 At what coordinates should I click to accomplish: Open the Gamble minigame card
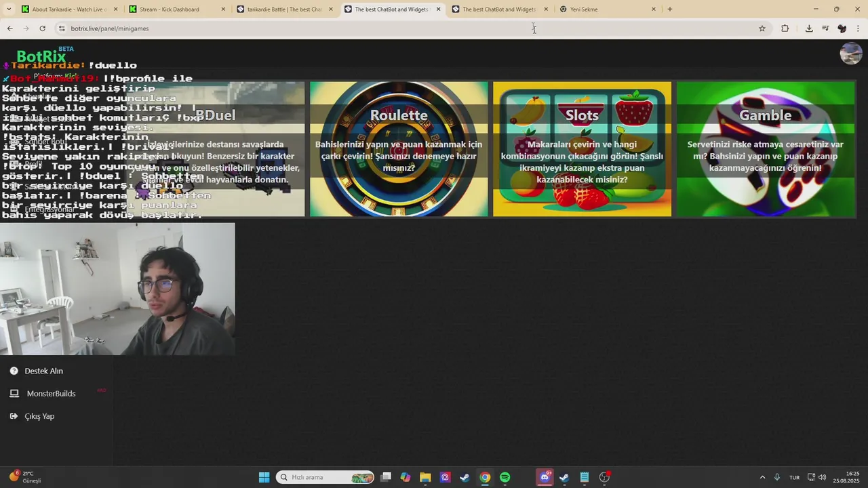766,149
